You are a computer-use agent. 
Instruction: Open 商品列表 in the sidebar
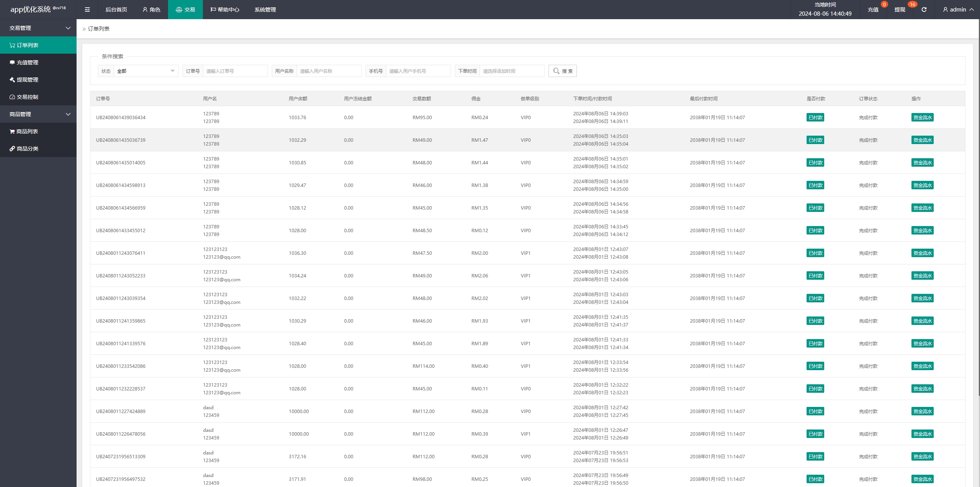point(38,131)
